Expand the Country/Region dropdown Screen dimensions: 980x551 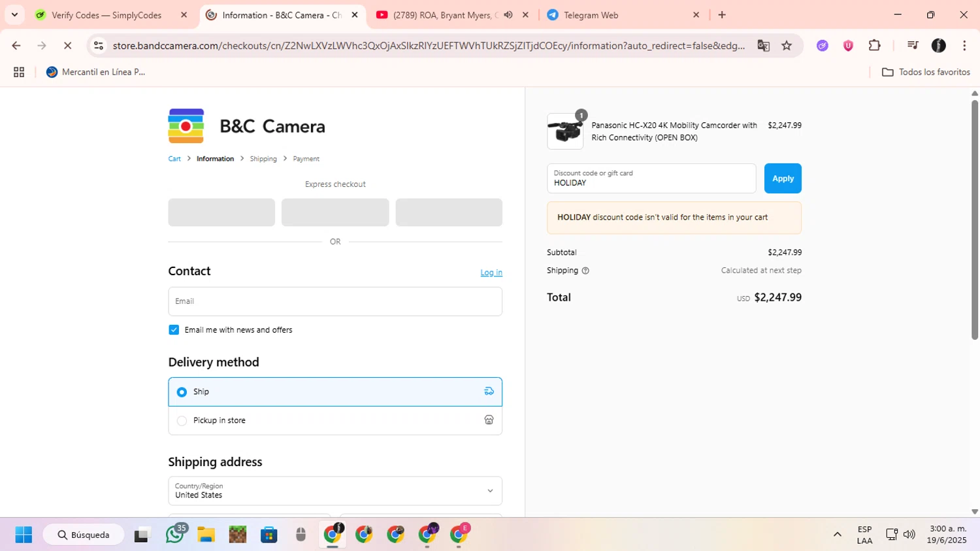[335, 491]
